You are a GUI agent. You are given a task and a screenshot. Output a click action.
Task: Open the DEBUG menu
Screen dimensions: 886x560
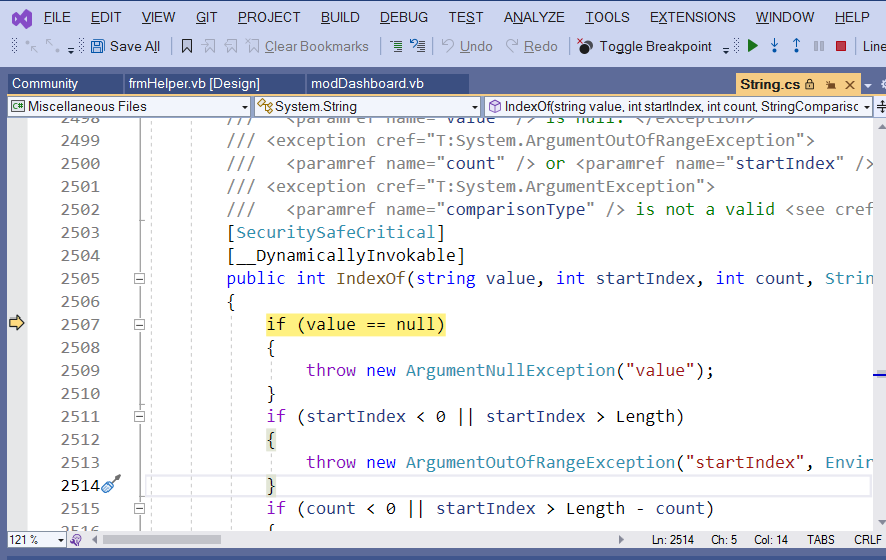tap(403, 18)
